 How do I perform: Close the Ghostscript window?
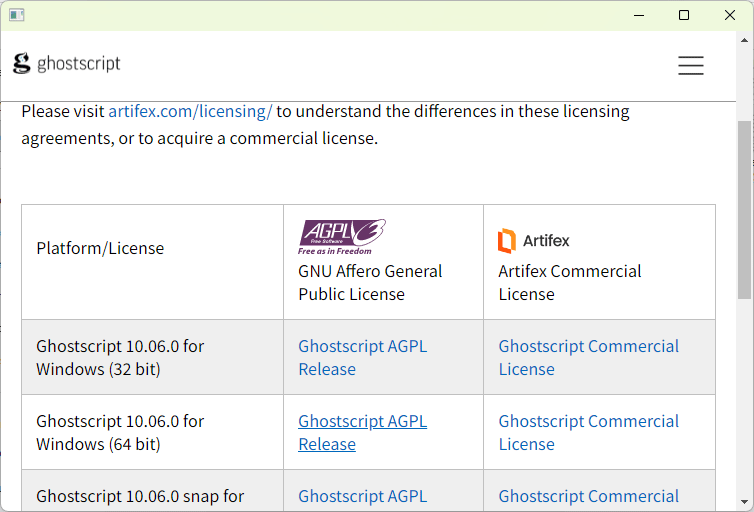click(x=730, y=15)
